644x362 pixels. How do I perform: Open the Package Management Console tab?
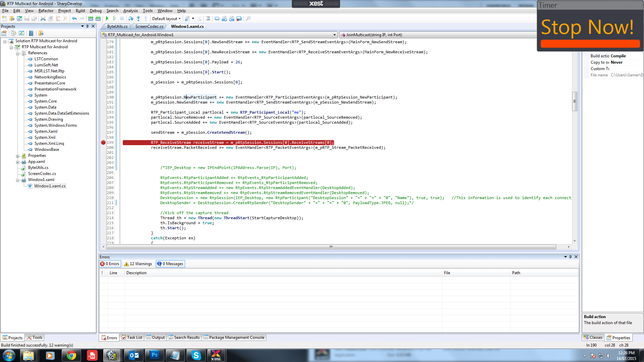point(234,338)
